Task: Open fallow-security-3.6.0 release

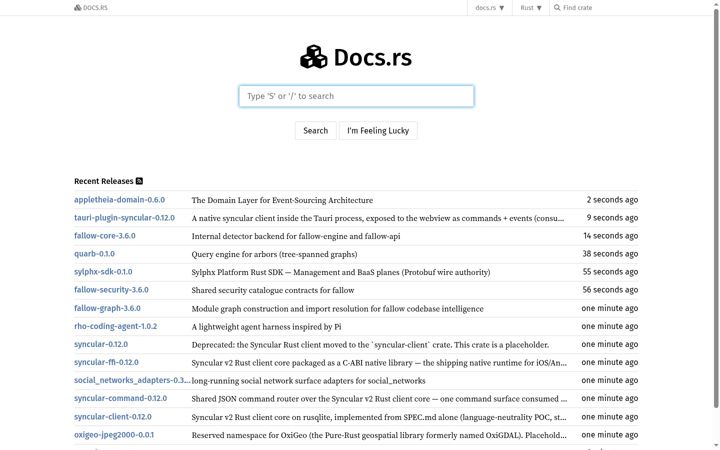Action: pos(111,290)
